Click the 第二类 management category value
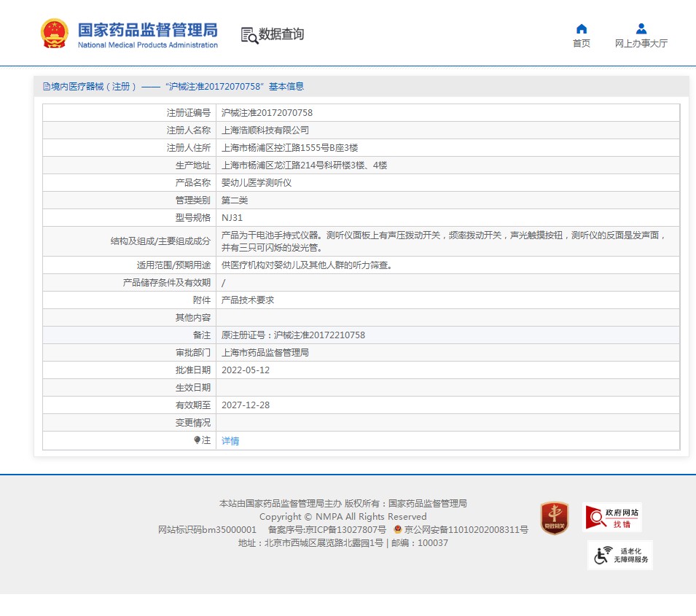 pyautogui.click(x=235, y=200)
